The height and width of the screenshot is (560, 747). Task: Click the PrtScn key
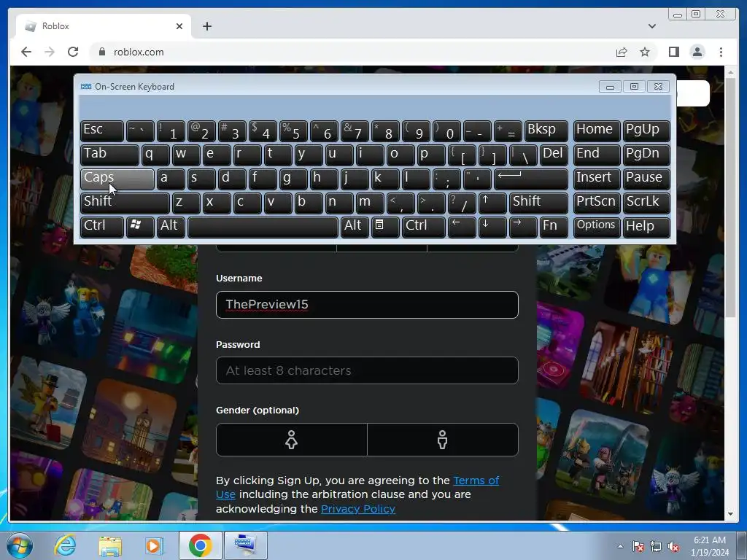click(597, 203)
